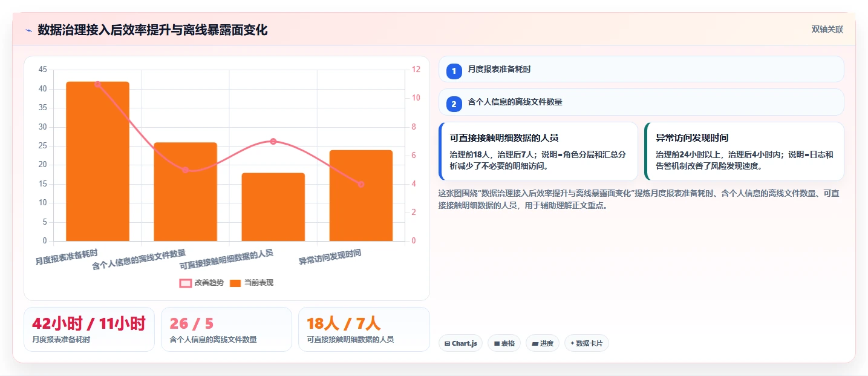Click the 26 / 5 stat card
This screenshot has height=376, width=868.
tap(226, 329)
